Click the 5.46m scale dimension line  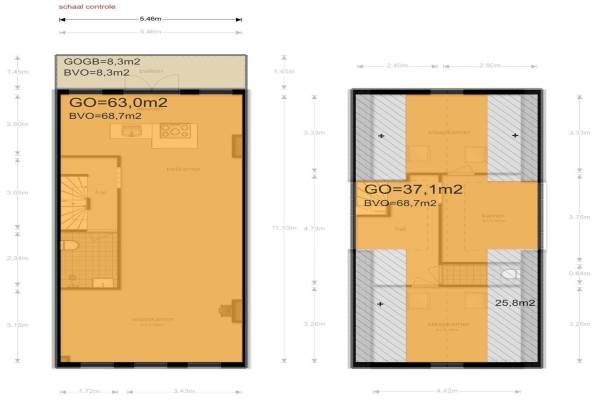[150, 20]
